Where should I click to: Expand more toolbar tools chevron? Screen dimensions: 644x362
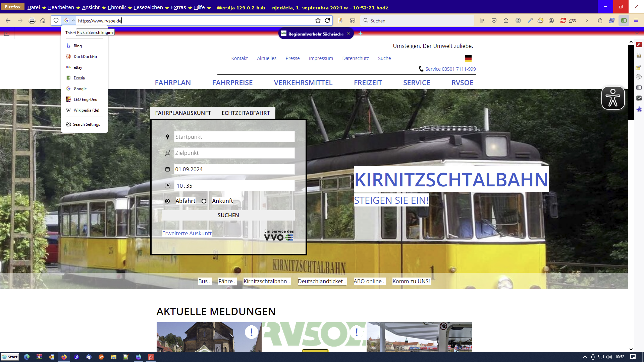tap(587, 20)
